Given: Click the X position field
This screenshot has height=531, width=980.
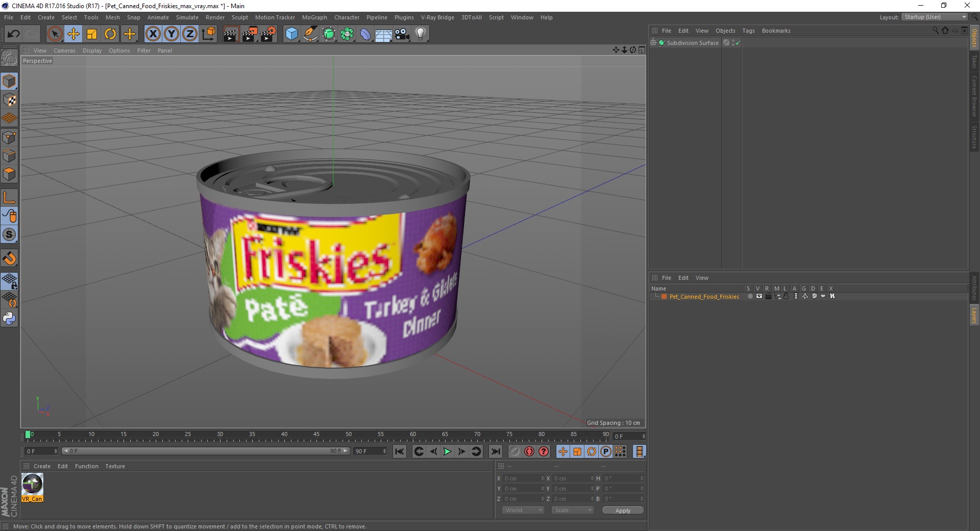Looking at the screenshot, I should 523,478.
